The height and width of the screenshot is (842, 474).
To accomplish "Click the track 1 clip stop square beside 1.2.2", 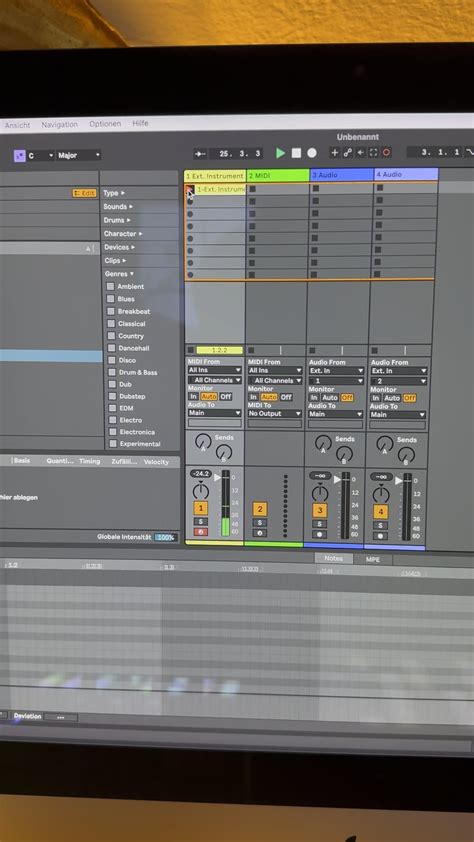I will (191, 350).
